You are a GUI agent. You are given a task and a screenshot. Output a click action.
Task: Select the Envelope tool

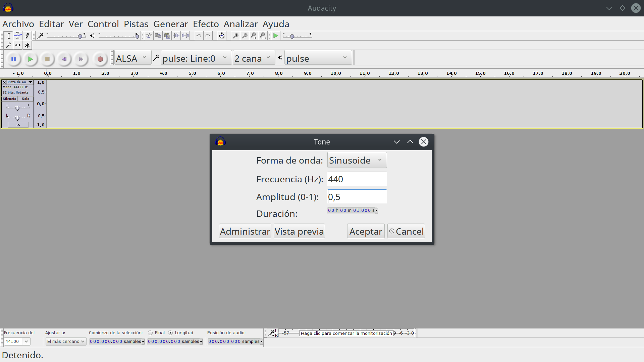coord(18,36)
